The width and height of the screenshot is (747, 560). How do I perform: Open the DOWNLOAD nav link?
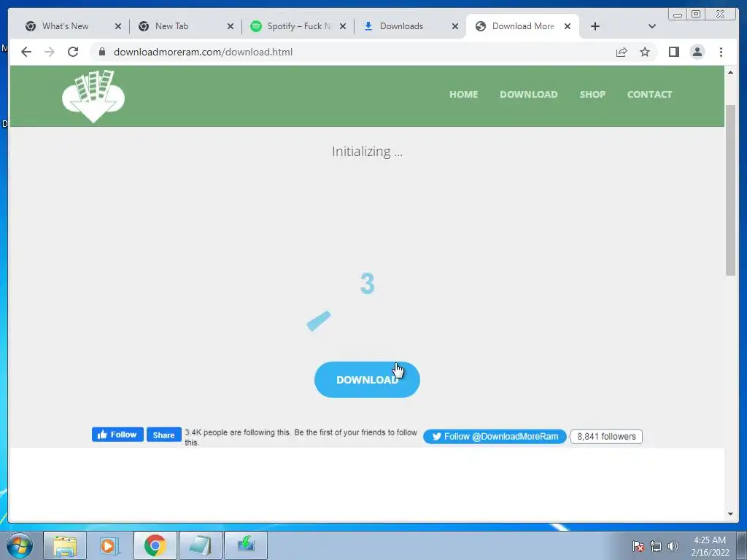tap(529, 94)
